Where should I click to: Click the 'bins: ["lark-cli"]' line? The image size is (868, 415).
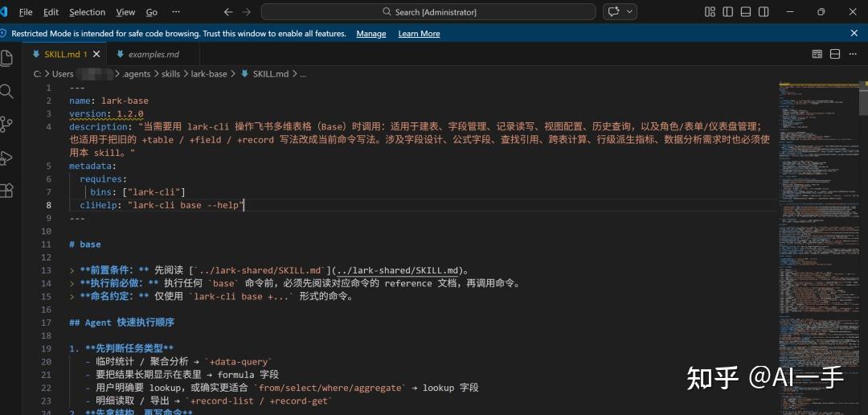pos(137,192)
